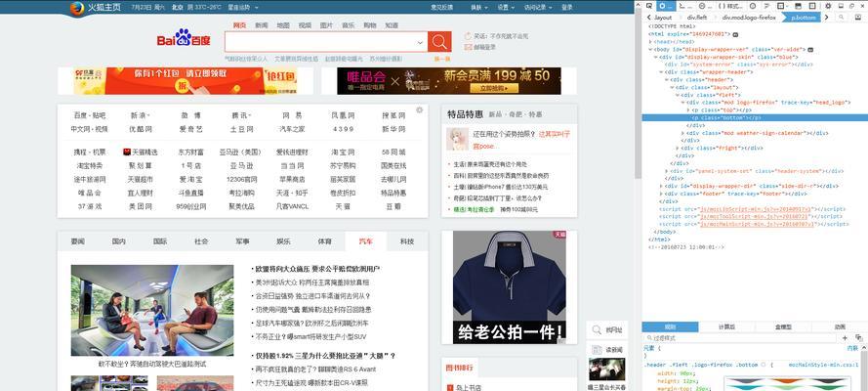Open the 访问记录 history dropdown
The height and width of the screenshot is (391, 868).
(x=538, y=7)
